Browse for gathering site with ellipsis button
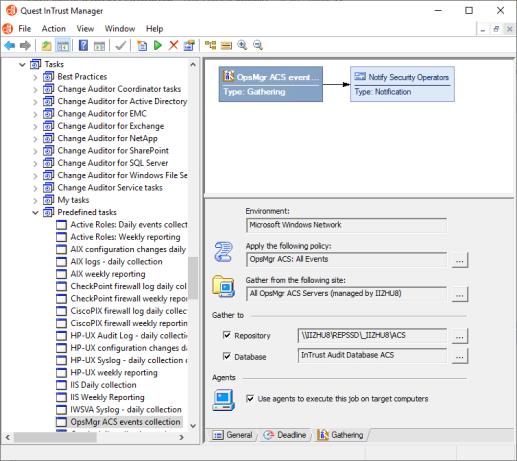Screen dimensions: 517x461 pos(460,294)
